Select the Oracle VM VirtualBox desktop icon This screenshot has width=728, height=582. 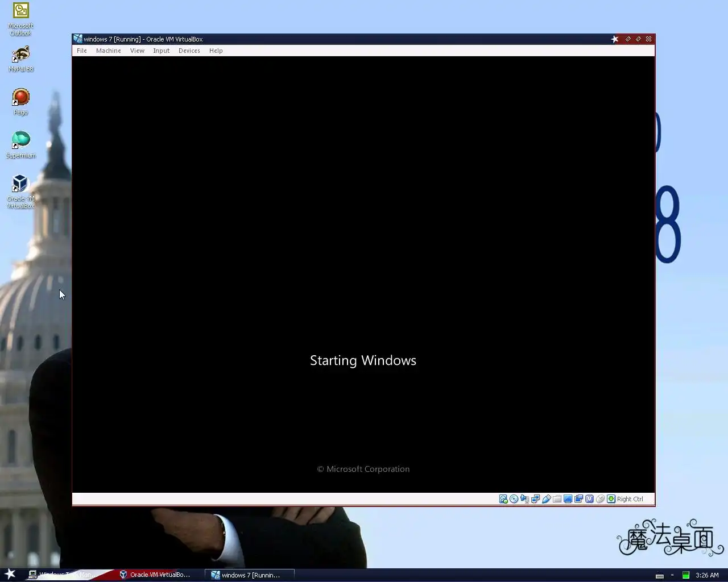tap(20, 192)
